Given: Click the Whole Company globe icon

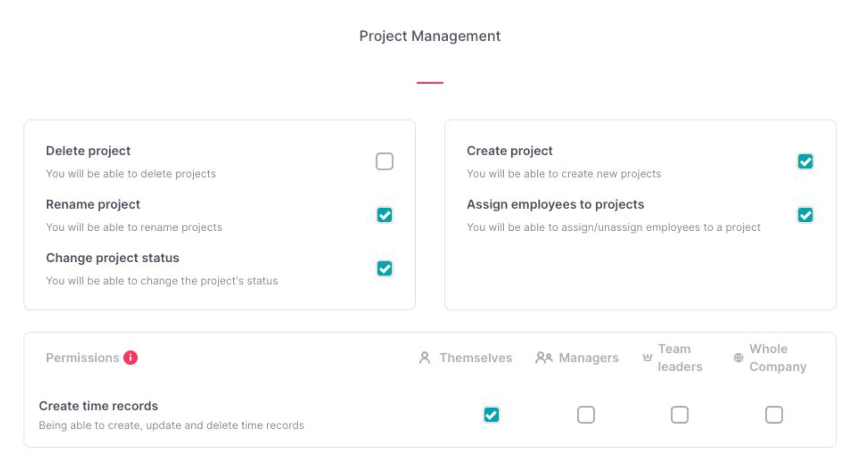Looking at the screenshot, I should (x=738, y=358).
